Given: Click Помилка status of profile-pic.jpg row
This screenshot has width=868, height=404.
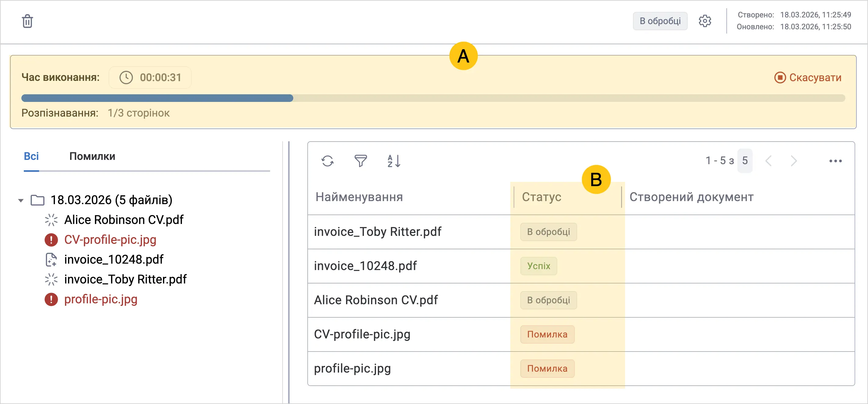Looking at the screenshot, I should click(x=547, y=368).
